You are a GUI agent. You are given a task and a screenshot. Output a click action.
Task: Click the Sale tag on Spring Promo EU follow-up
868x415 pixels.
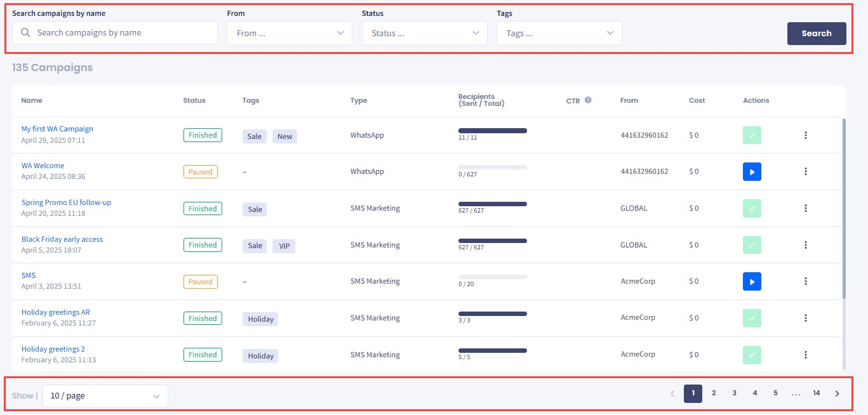pos(255,209)
